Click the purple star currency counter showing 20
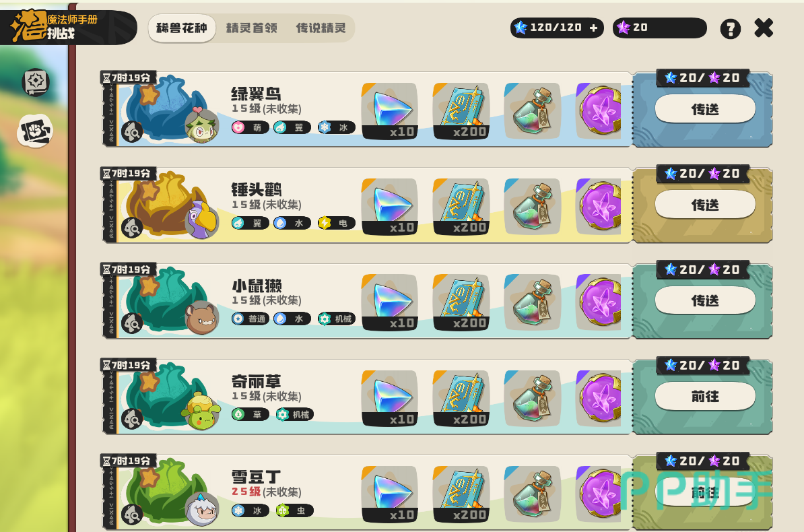This screenshot has height=532, width=804. [x=659, y=28]
